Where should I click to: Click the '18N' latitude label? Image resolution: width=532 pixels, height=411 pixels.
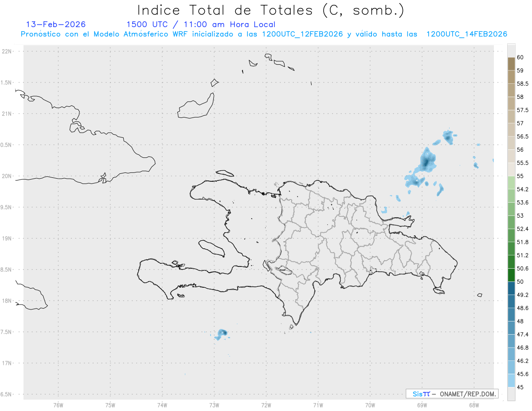[7, 301]
